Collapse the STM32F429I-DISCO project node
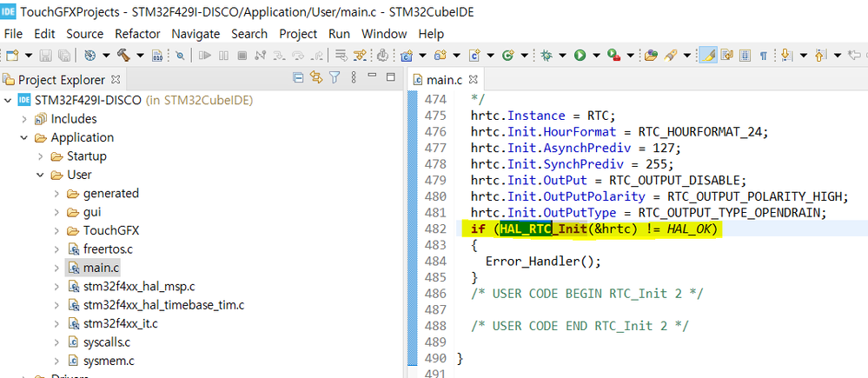The image size is (868, 378). [x=8, y=100]
